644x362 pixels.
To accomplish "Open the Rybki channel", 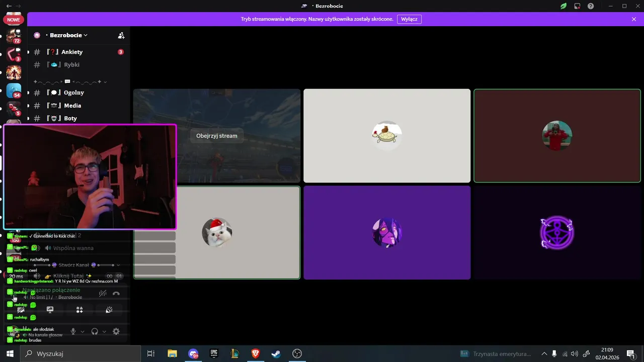I will 78,65.
